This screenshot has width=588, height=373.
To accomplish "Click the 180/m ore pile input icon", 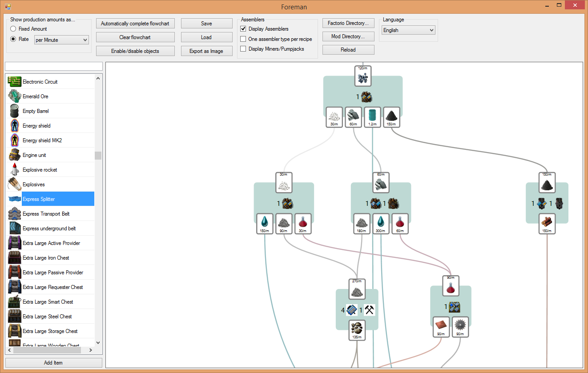I will tap(362, 224).
